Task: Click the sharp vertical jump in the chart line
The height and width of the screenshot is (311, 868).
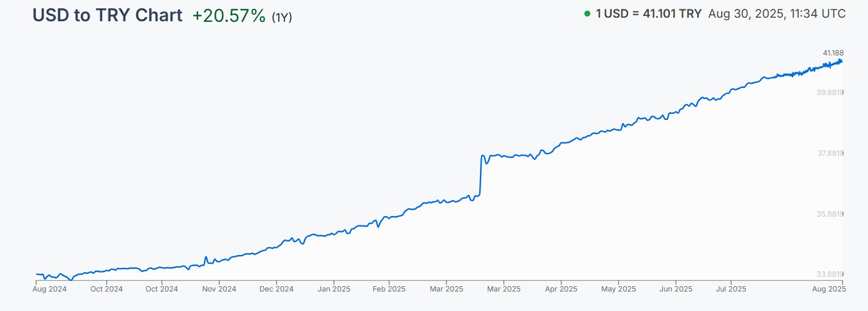Action: [481, 175]
